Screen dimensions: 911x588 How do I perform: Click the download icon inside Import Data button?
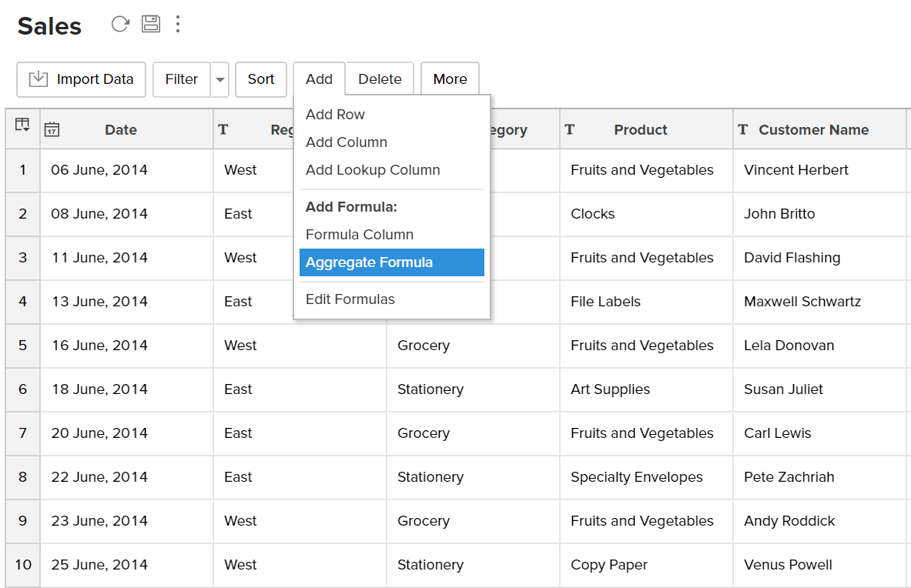[39, 79]
